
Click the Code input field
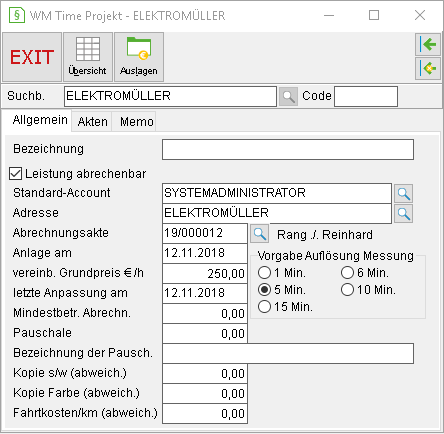click(366, 97)
